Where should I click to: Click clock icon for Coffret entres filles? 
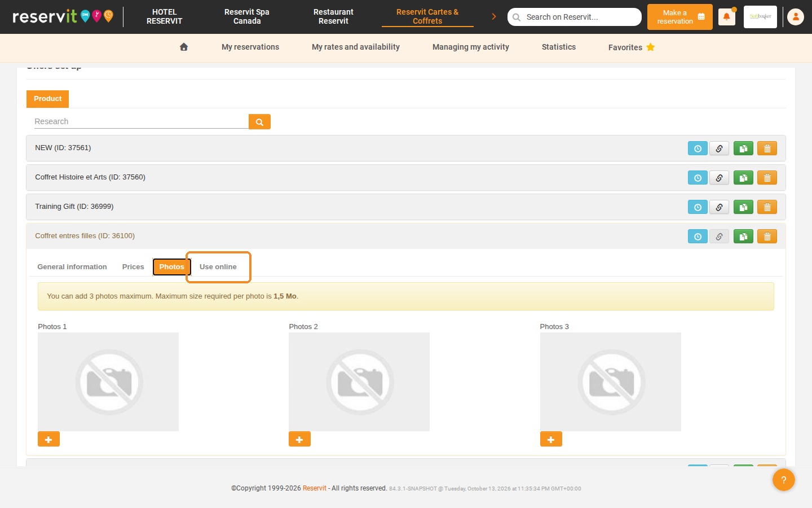click(698, 237)
